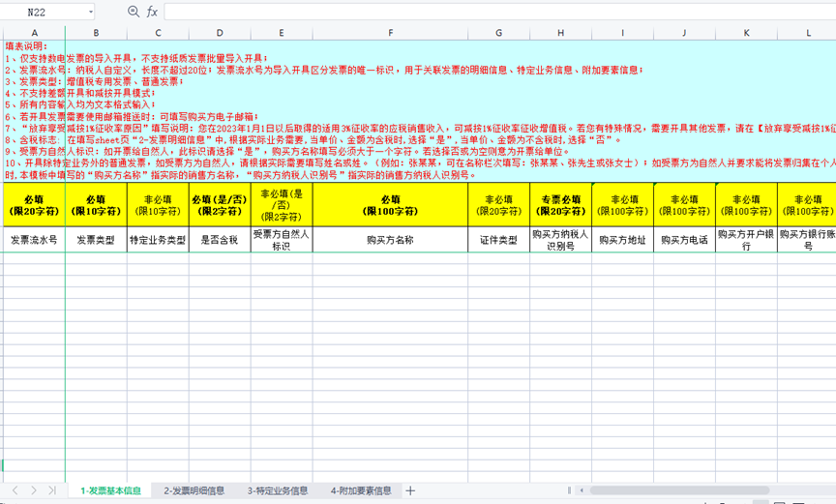Switch to the 2-发票明细信息 sheet tab
This screenshot has height=504, width=836.
coord(194,490)
